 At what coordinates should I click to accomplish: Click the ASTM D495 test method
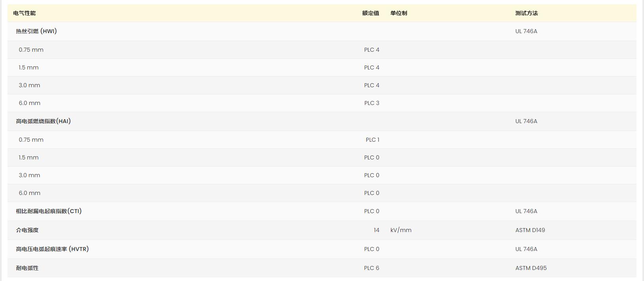point(531,268)
